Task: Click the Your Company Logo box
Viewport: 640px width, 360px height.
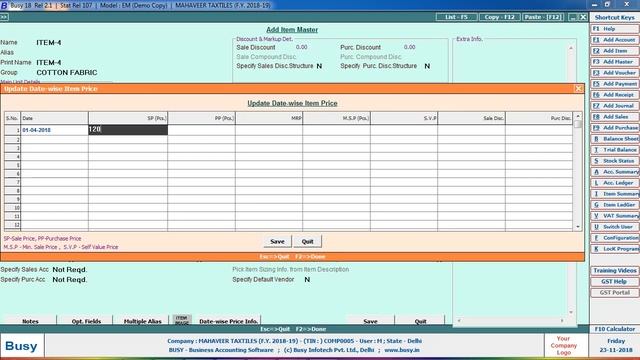Action: point(563,345)
